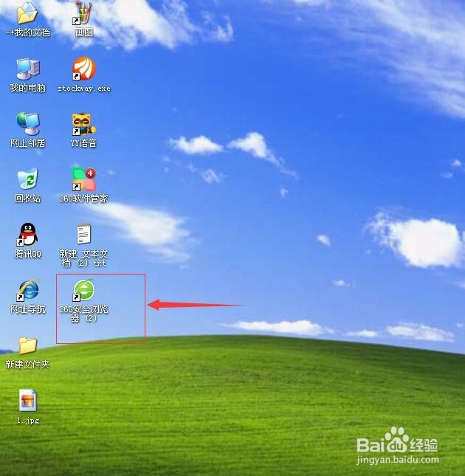Click the 360软件管家 label text

click(83, 199)
